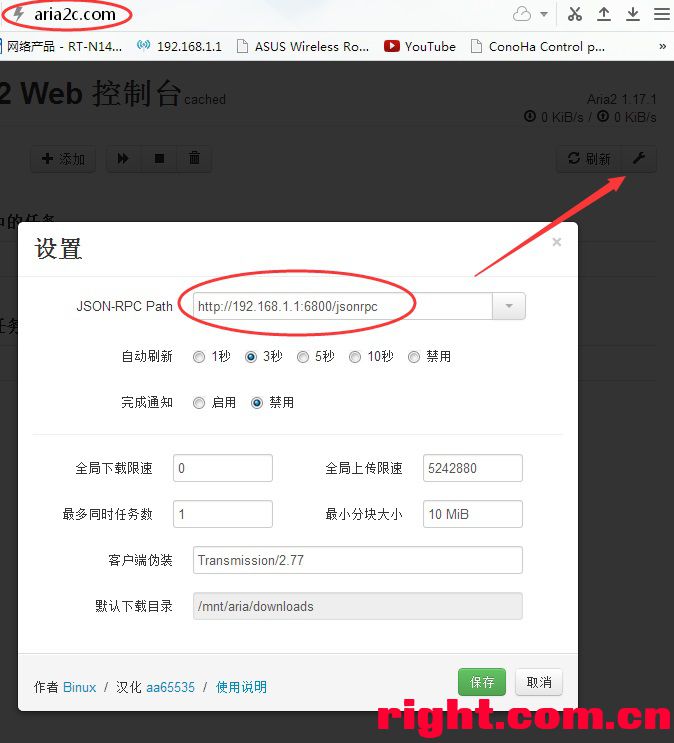The image size is (674, 743).
Task: Open the cloud icon dropdown in browser
Action: tap(529, 14)
